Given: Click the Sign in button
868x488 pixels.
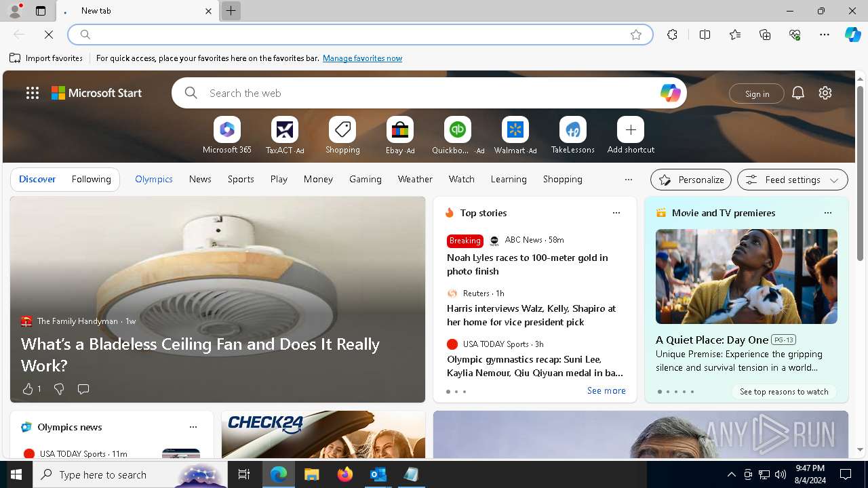Looking at the screenshot, I should pos(757,94).
